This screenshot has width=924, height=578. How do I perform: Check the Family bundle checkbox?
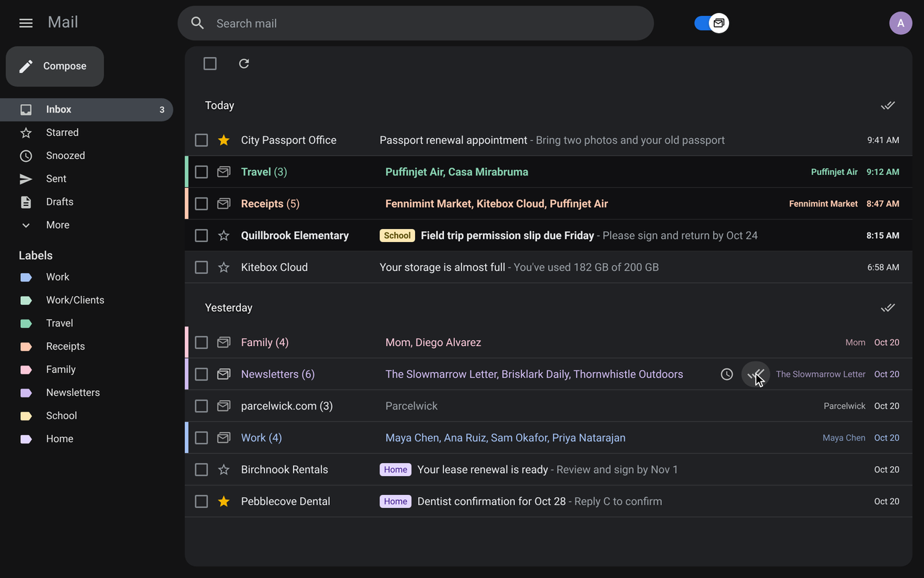click(201, 342)
